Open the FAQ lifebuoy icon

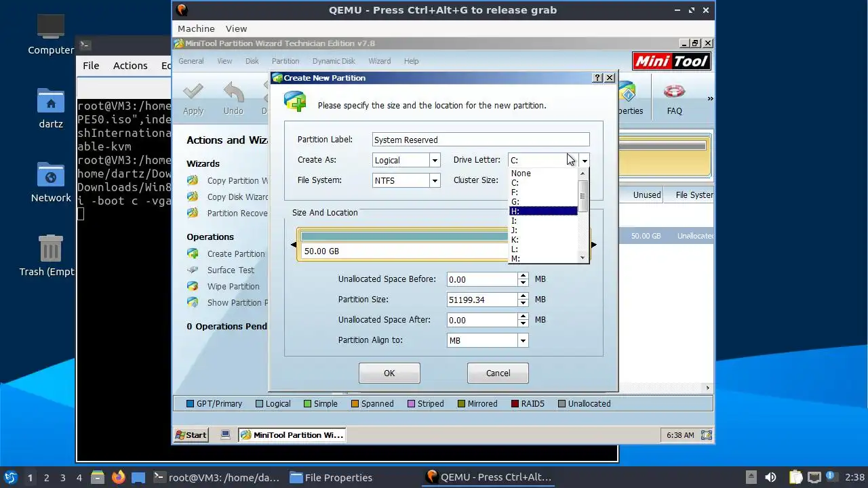674,91
